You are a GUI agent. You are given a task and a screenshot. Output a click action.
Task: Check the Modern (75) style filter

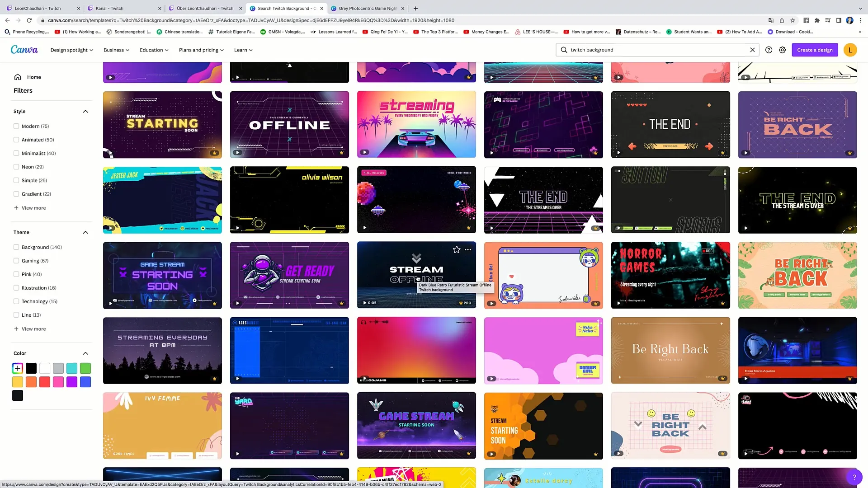[x=16, y=126]
